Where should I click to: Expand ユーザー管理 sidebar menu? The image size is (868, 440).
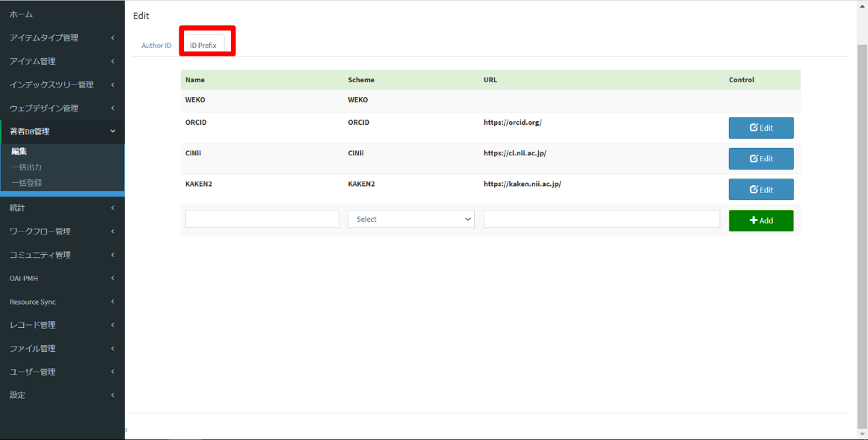click(62, 372)
